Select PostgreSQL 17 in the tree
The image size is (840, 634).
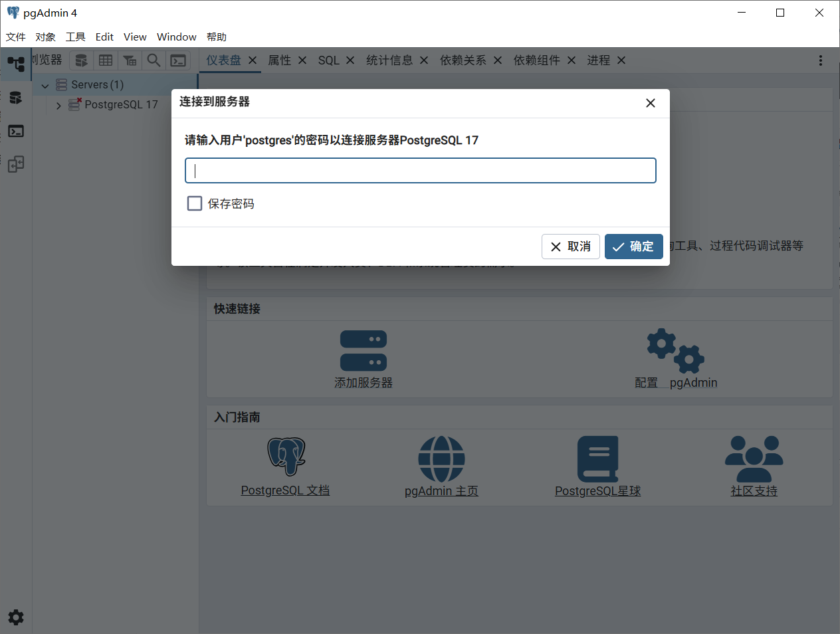pyautogui.click(x=121, y=104)
